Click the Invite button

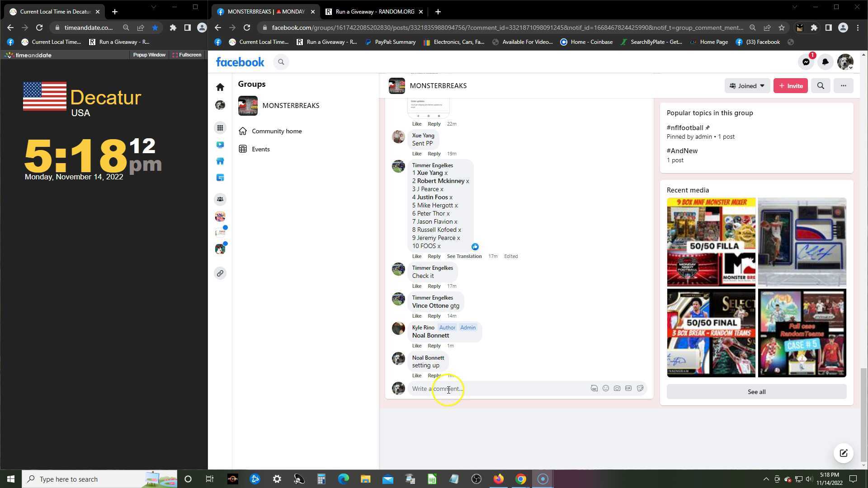point(790,86)
